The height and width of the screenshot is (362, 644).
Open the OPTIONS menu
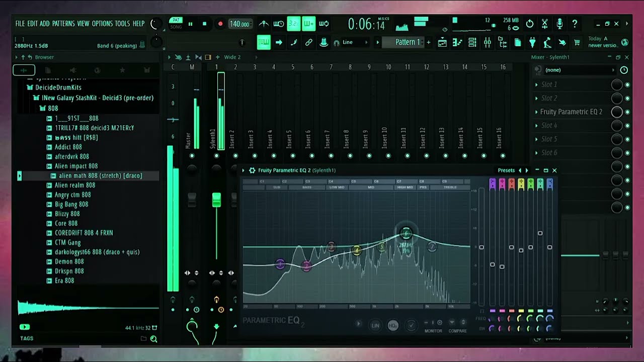point(102,24)
